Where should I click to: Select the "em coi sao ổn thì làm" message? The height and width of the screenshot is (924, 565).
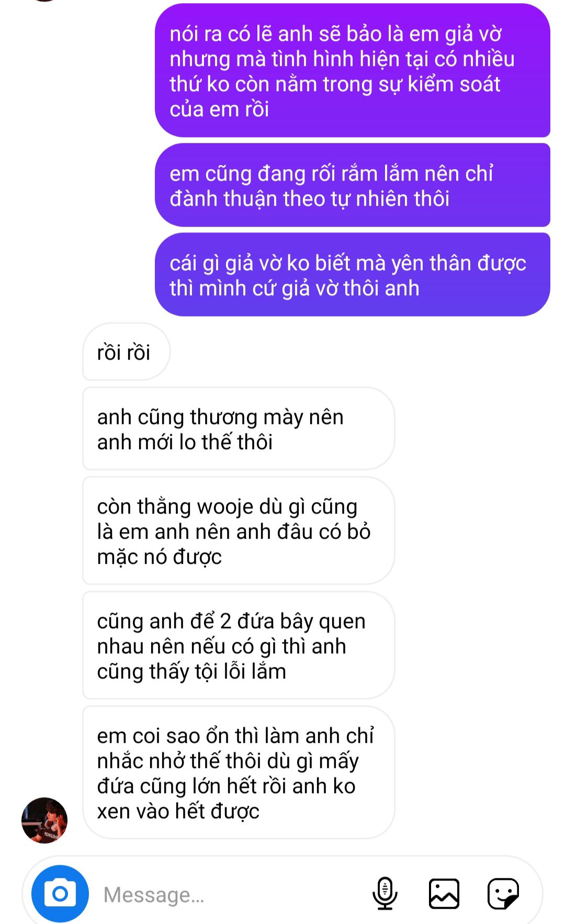pos(239,773)
